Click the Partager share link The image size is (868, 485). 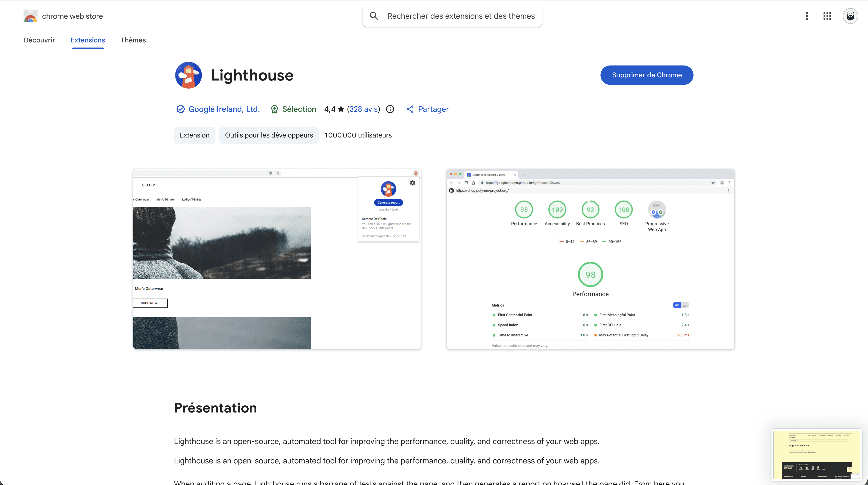433,109
